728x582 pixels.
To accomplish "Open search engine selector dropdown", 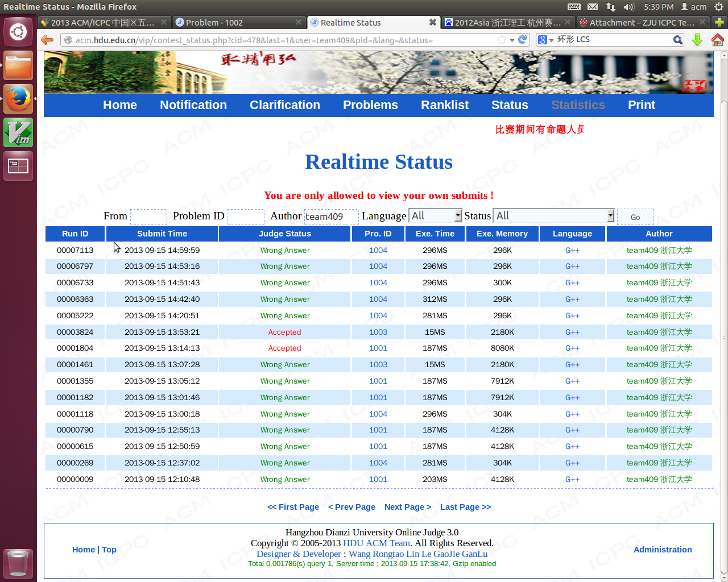I will (x=546, y=40).
